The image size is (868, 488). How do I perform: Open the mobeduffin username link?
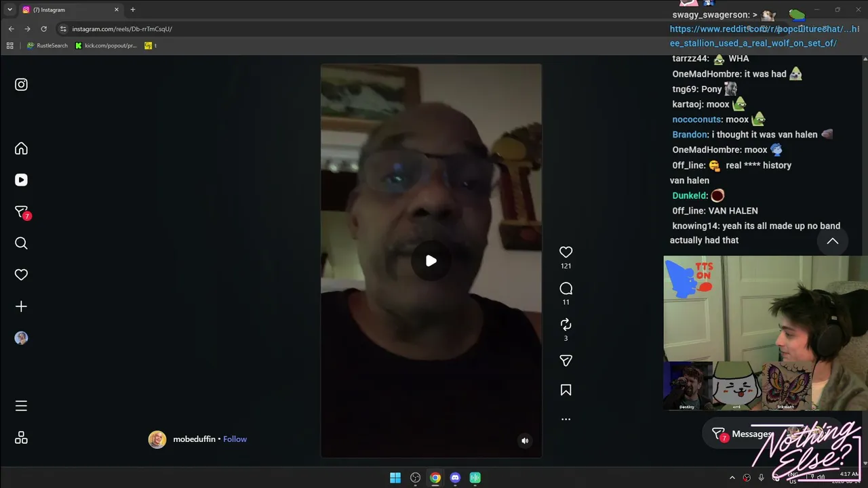click(x=194, y=439)
